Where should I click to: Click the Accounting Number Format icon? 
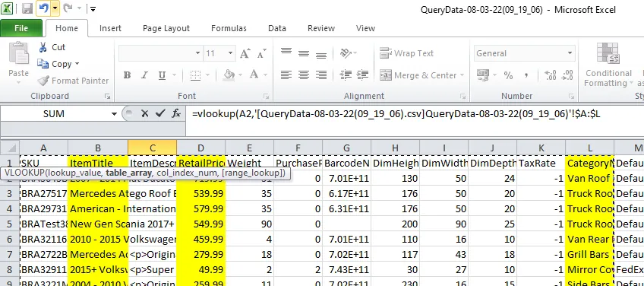tap(483, 75)
